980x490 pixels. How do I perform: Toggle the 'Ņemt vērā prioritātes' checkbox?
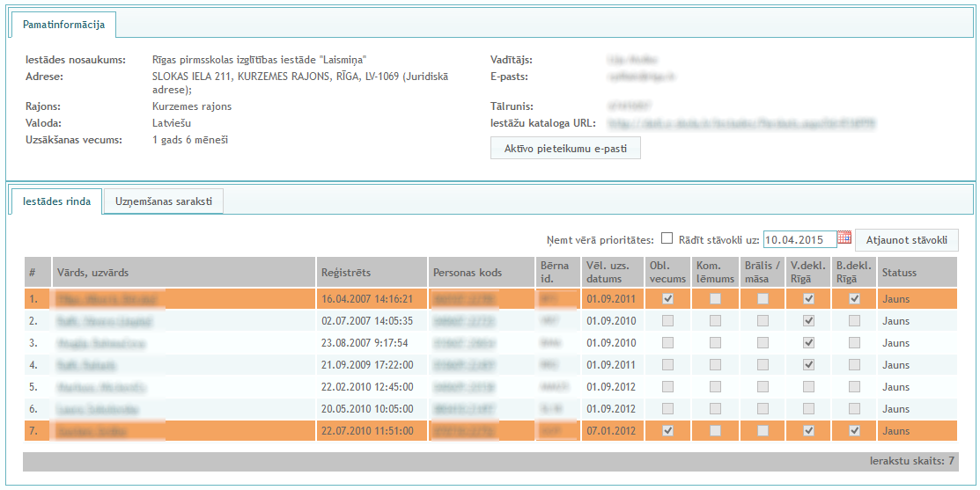(667, 238)
